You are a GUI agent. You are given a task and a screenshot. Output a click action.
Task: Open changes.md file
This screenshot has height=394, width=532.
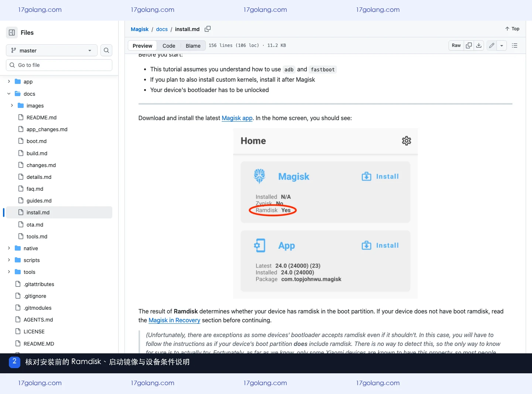click(x=41, y=165)
